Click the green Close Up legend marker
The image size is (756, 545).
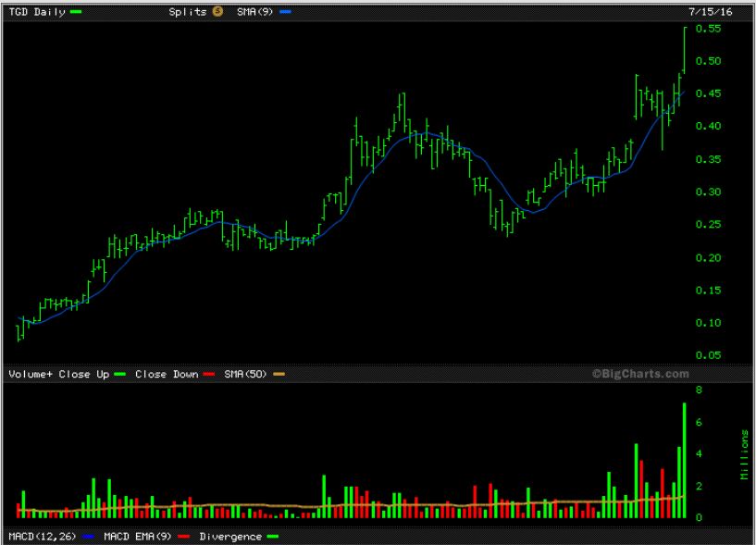[x=119, y=375]
